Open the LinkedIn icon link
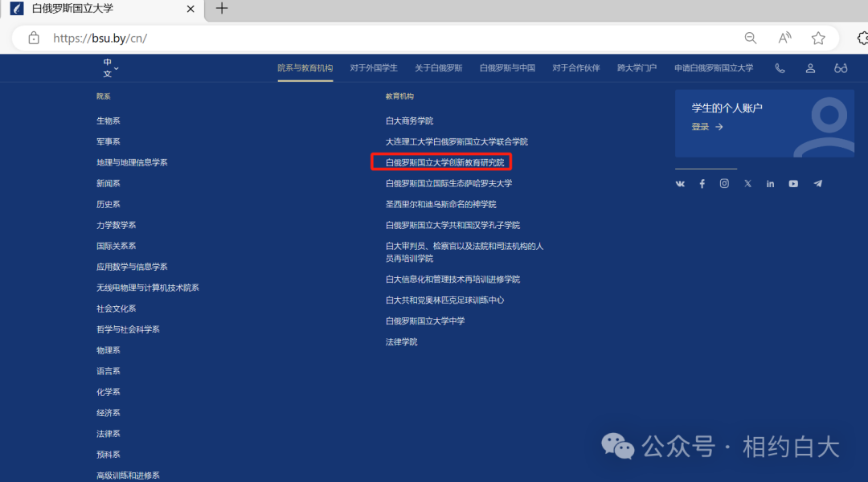The width and height of the screenshot is (868, 482). (x=770, y=184)
